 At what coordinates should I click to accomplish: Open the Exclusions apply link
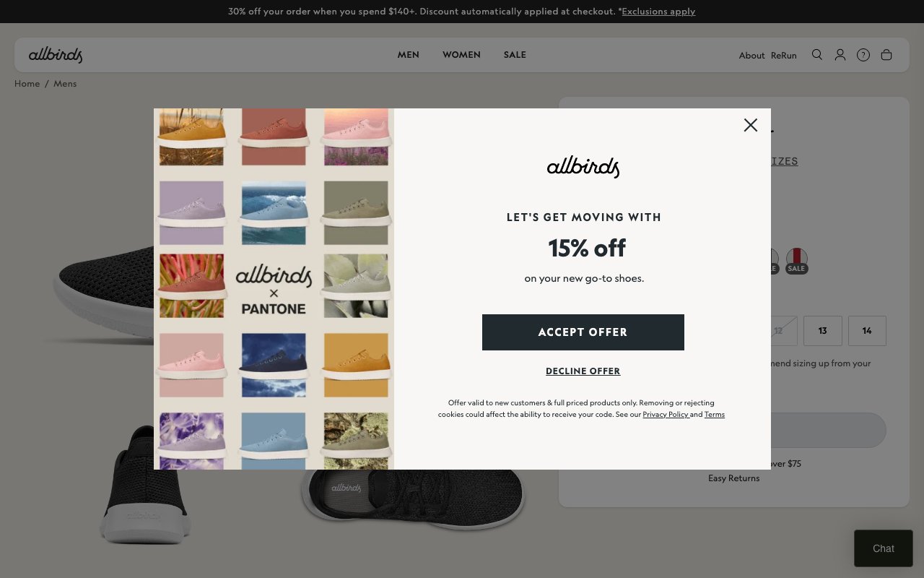click(658, 12)
